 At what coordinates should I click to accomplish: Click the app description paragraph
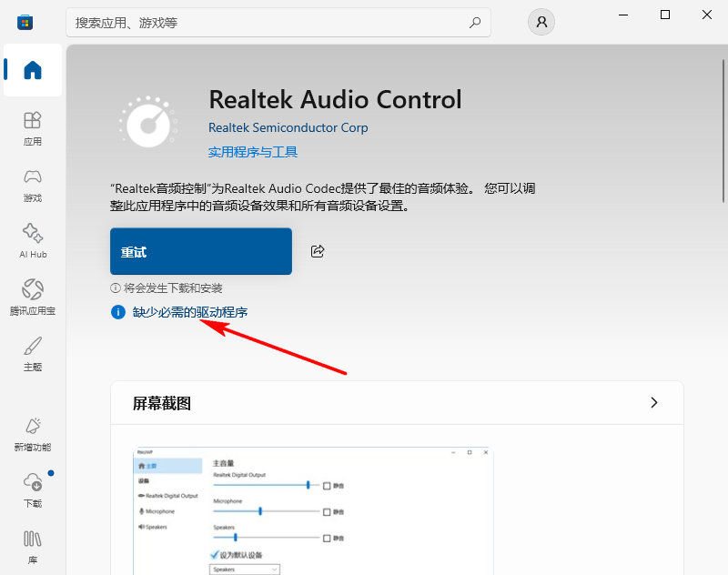point(323,197)
